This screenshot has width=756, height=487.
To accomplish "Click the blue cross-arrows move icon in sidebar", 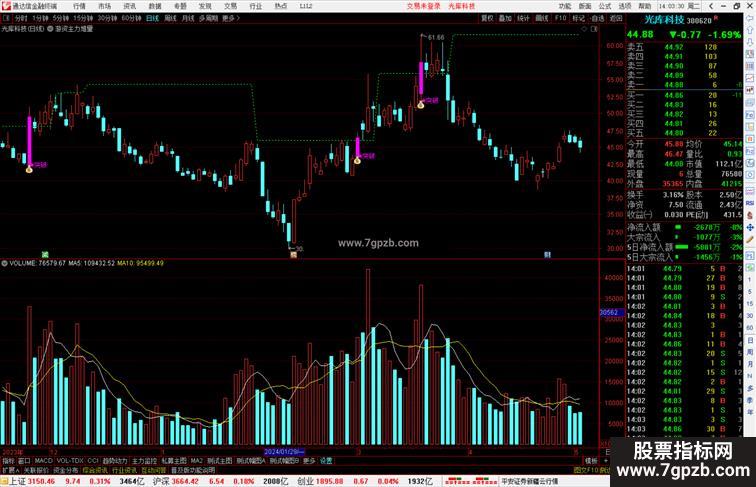I will point(750,227).
